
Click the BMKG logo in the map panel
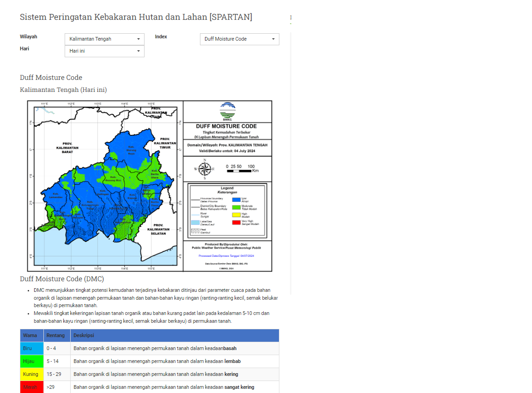(x=227, y=111)
